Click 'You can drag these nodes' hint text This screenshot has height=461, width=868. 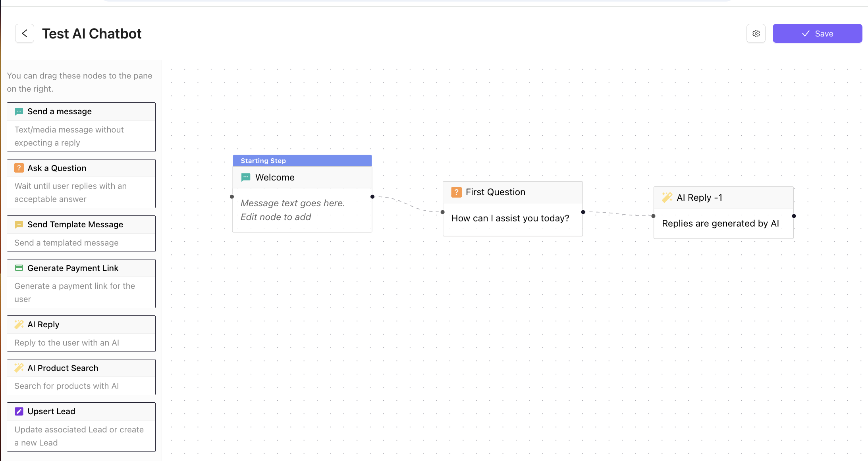[79, 82]
